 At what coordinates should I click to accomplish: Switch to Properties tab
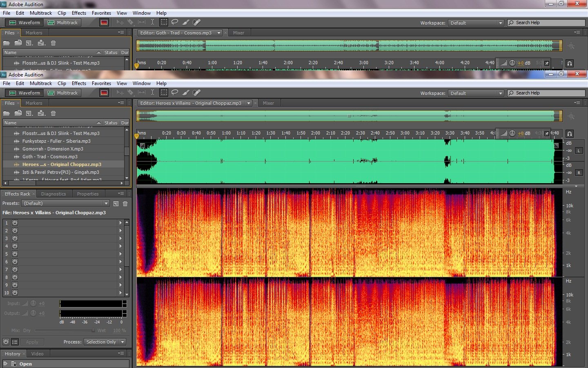[88, 194]
